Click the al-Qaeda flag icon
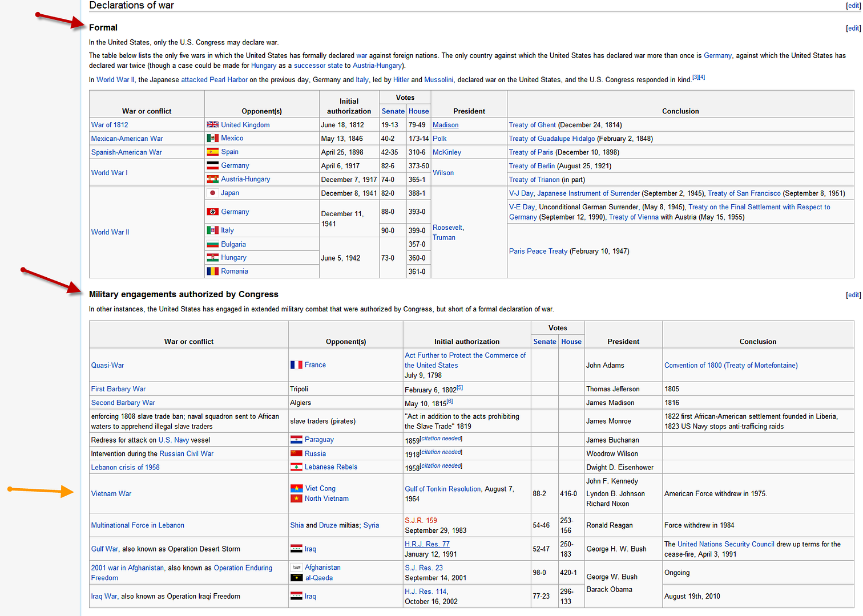The image size is (863, 616). (x=296, y=578)
